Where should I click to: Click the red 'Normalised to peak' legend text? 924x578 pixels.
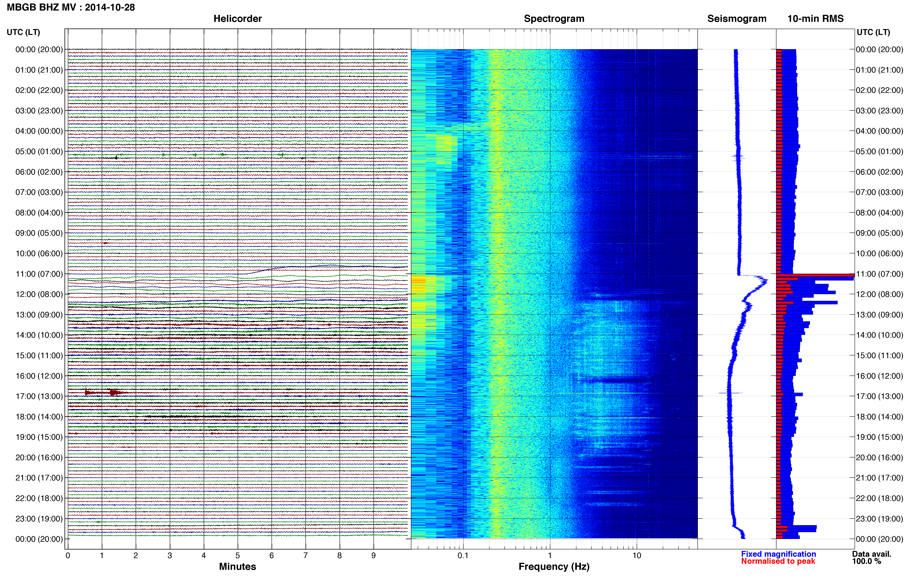pyautogui.click(x=778, y=561)
